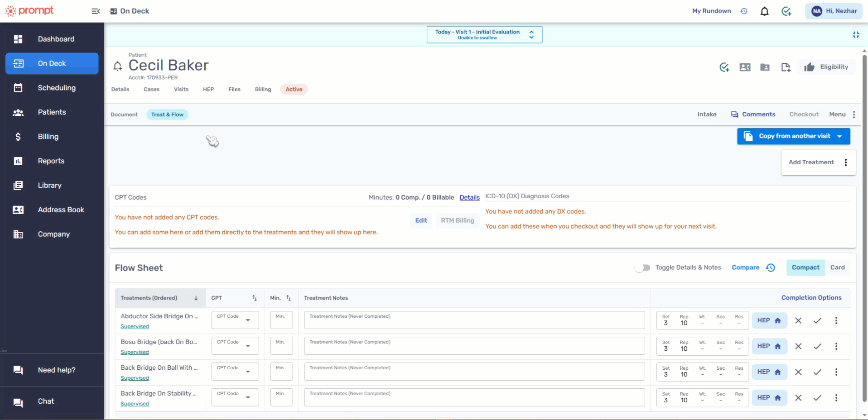Open patient contact card icon
The width and height of the screenshot is (868, 420).
(x=745, y=67)
